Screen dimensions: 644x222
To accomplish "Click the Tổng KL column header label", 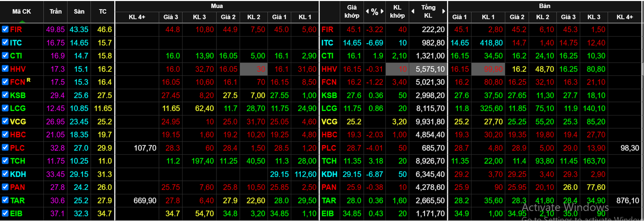I will [427, 11].
